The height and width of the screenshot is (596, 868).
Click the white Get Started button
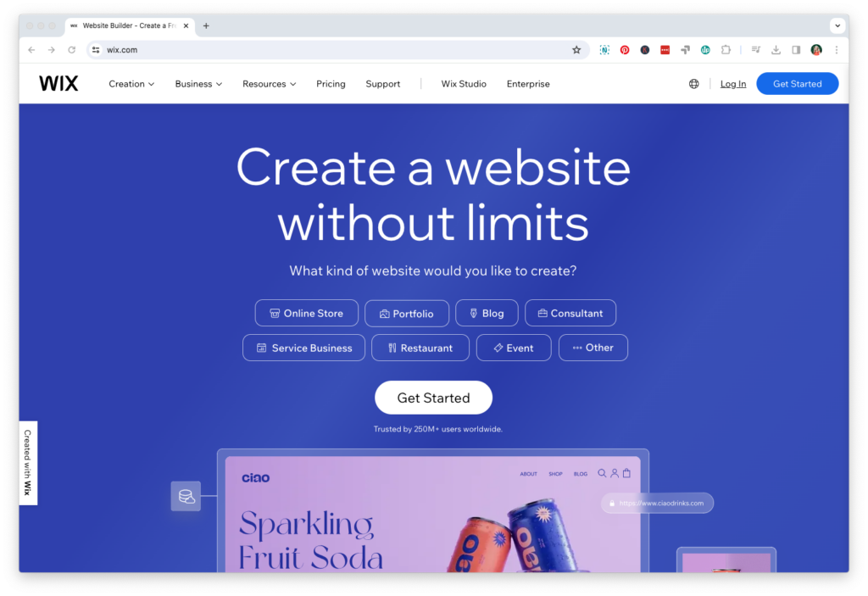(x=433, y=398)
